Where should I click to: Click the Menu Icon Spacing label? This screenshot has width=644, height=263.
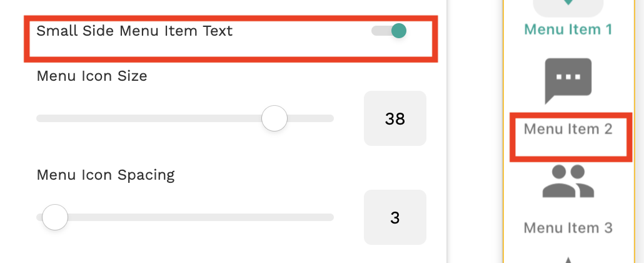click(105, 175)
